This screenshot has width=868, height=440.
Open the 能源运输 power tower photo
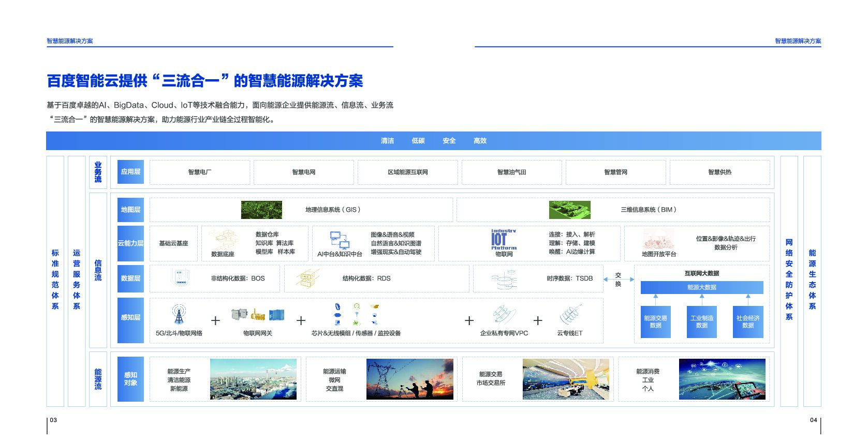tap(410, 379)
